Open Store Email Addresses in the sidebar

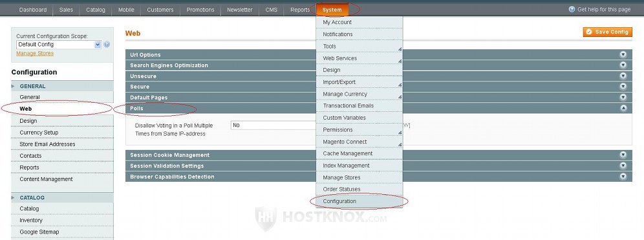pyautogui.click(x=48, y=144)
